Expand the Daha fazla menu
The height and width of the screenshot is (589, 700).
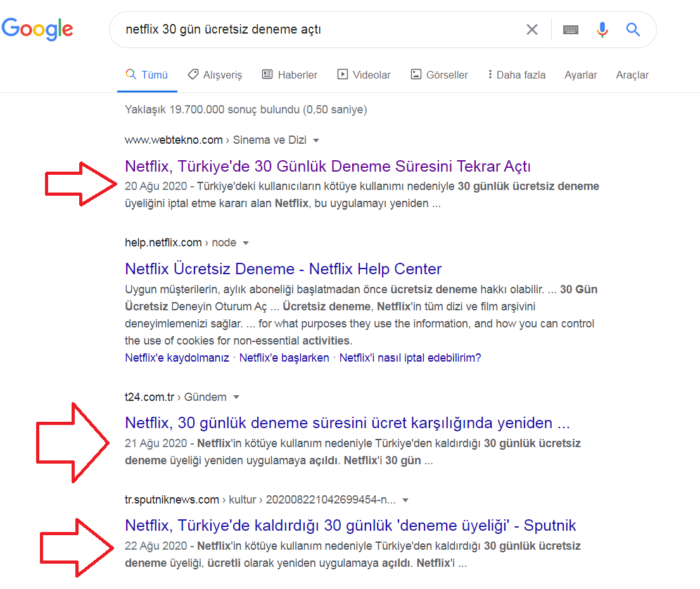(516, 75)
